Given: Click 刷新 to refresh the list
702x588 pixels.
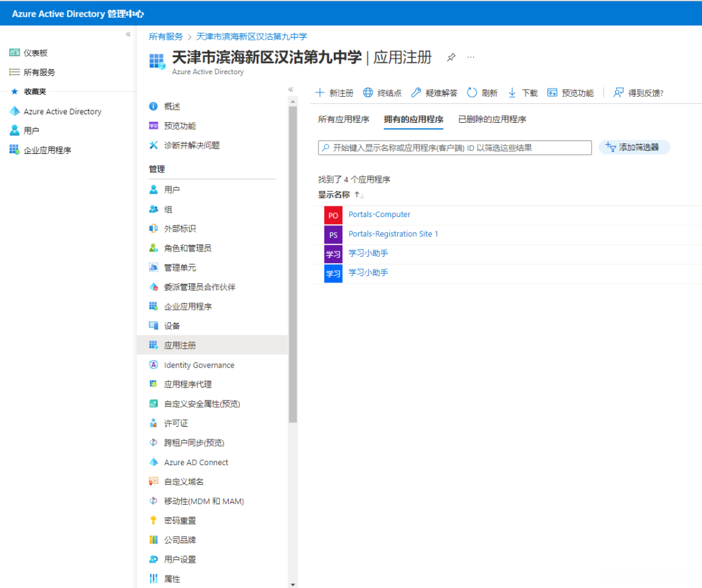Looking at the screenshot, I should click(482, 93).
